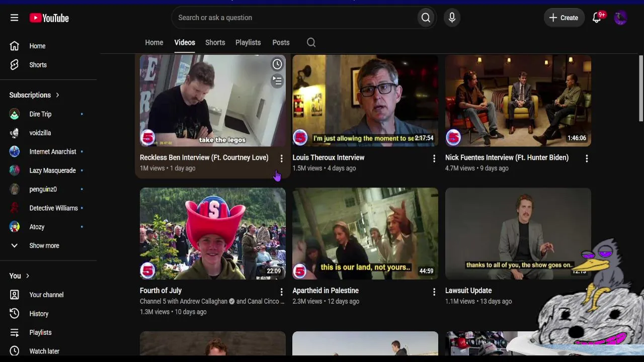Play the Apartheid in Palestine thumbnail
This screenshot has width=644, height=362.
point(365,233)
